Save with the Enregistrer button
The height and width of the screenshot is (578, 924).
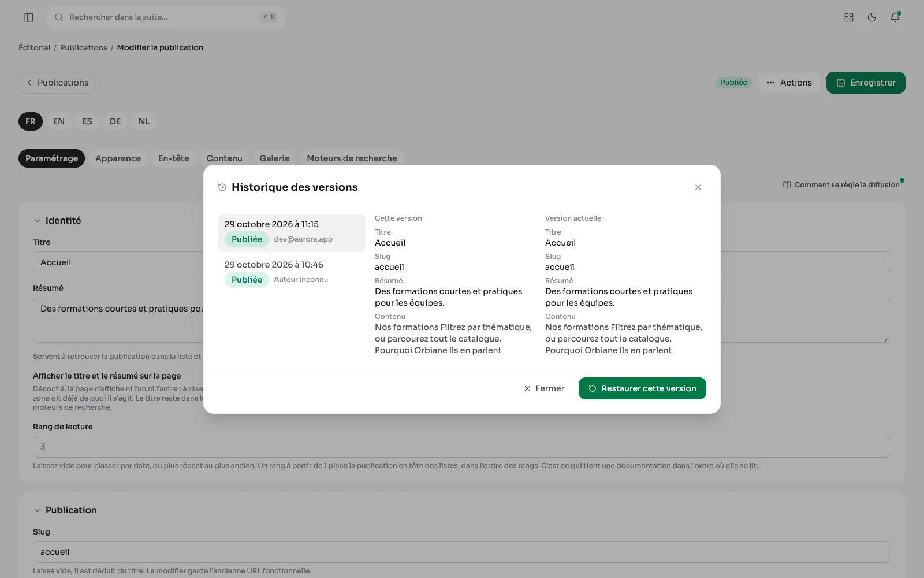866,83
